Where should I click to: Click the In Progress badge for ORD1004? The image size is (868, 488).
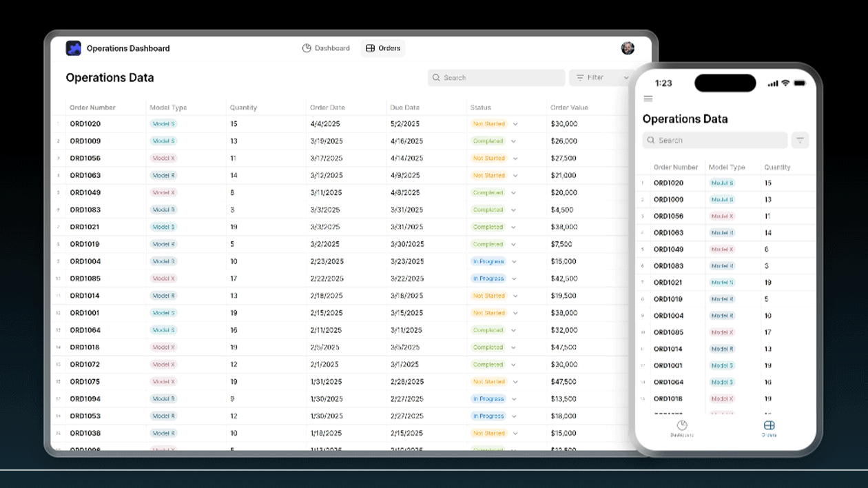tap(489, 261)
